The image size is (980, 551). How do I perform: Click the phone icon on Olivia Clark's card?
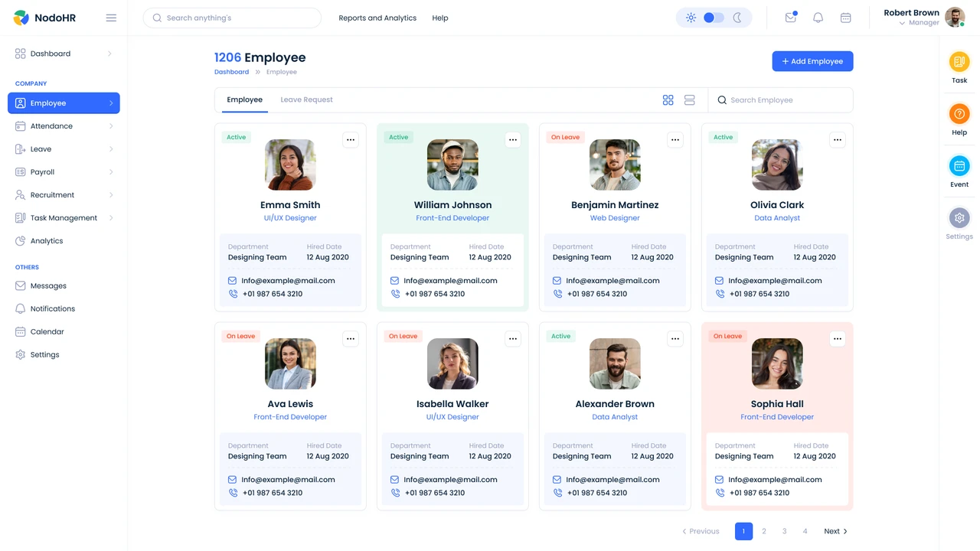click(x=720, y=294)
